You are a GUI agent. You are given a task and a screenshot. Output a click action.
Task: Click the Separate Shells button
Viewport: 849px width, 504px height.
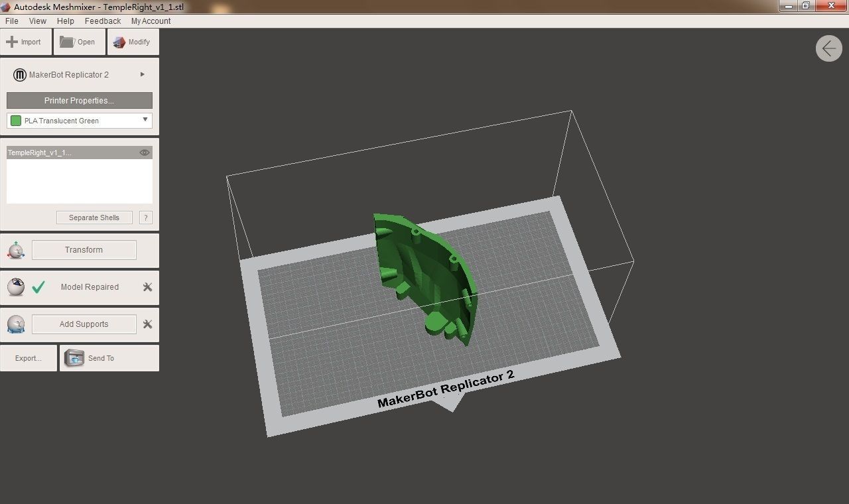pos(94,218)
